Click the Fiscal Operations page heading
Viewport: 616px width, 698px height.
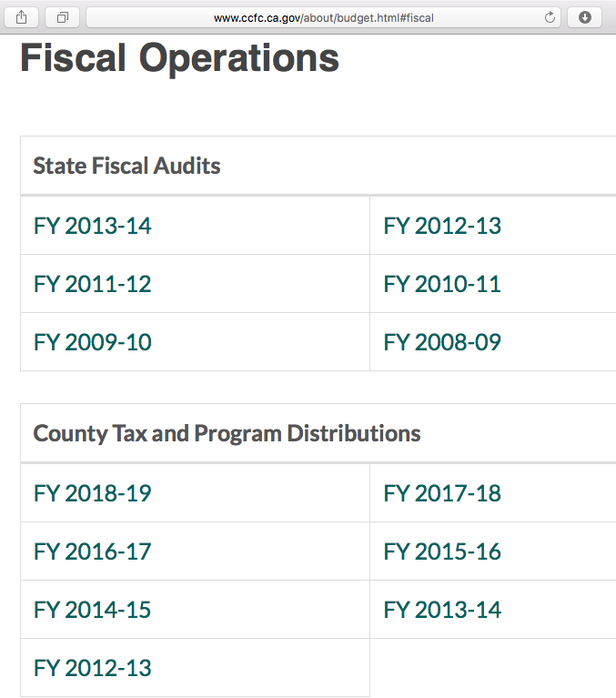pyautogui.click(x=179, y=58)
